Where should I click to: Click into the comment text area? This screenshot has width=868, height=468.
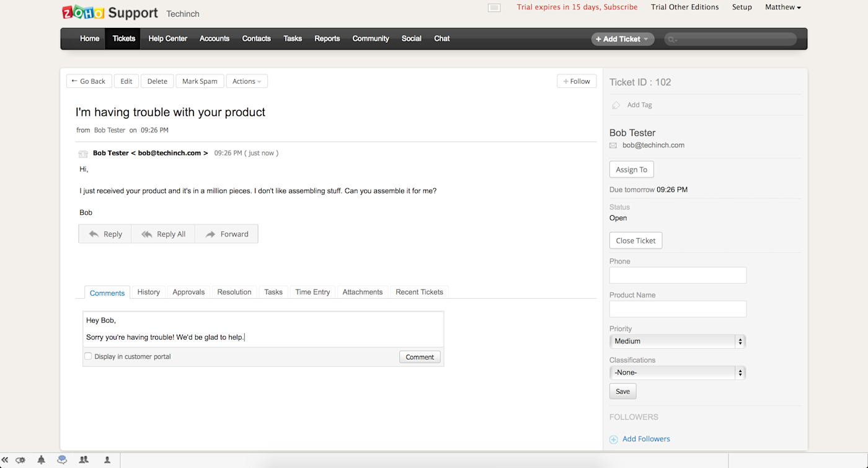pos(263,329)
